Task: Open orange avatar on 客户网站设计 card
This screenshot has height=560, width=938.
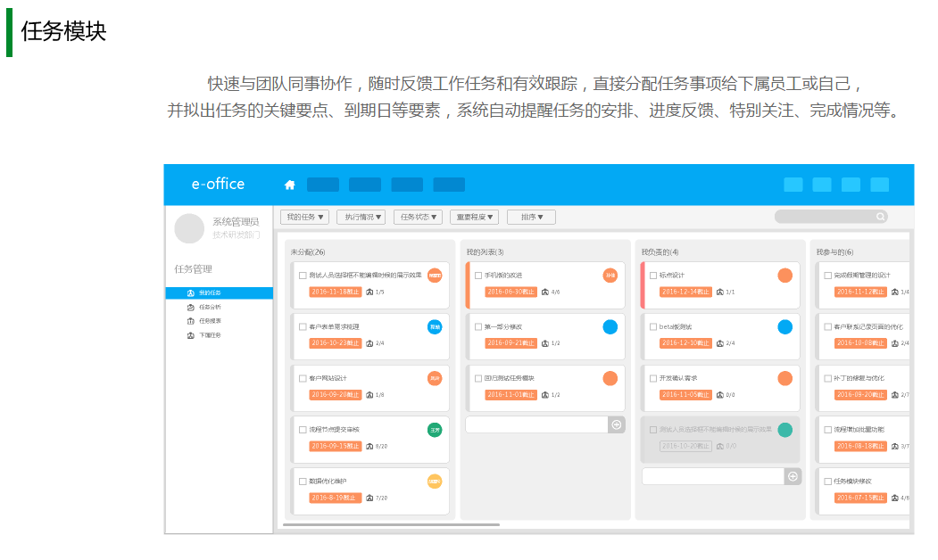Action: pos(435,378)
